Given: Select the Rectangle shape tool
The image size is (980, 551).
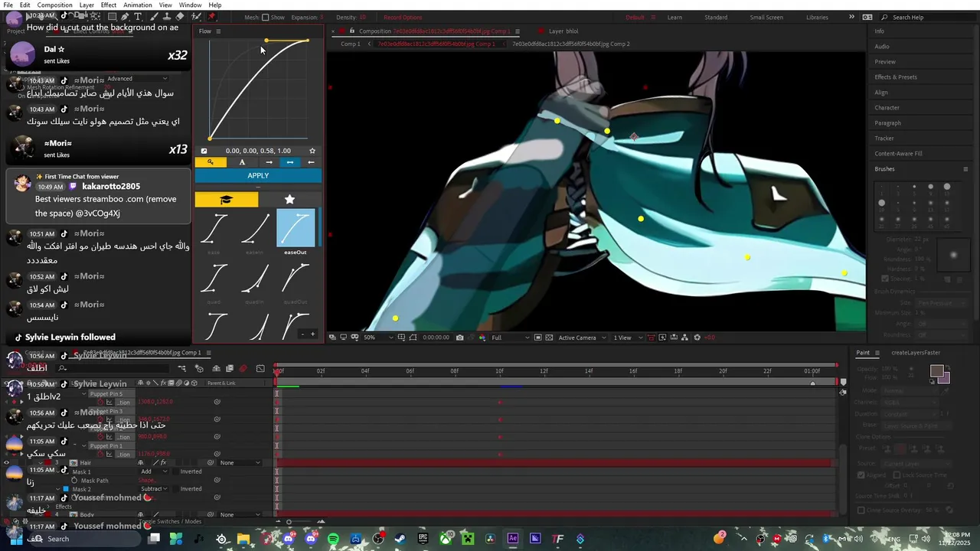Looking at the screenshot, I should (112, 16).
